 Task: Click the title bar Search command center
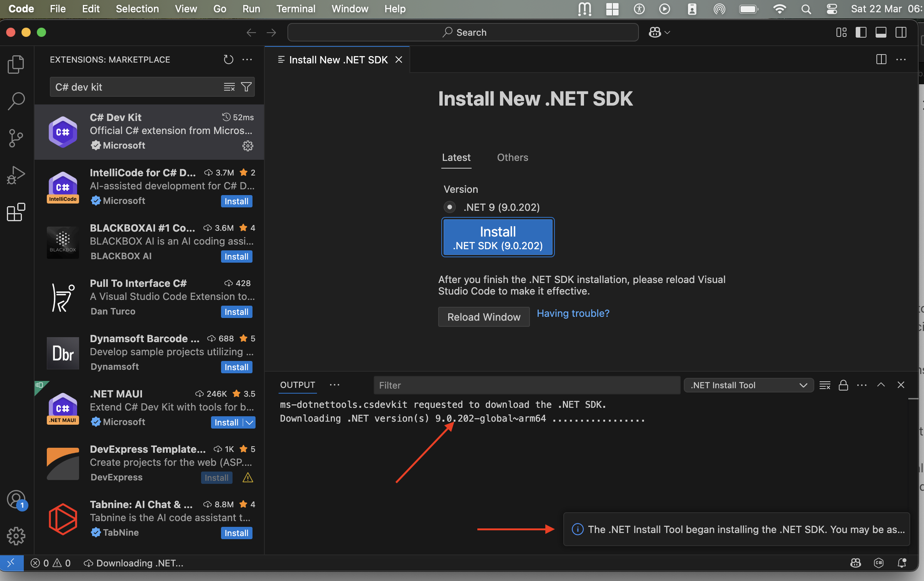[463, 33]
